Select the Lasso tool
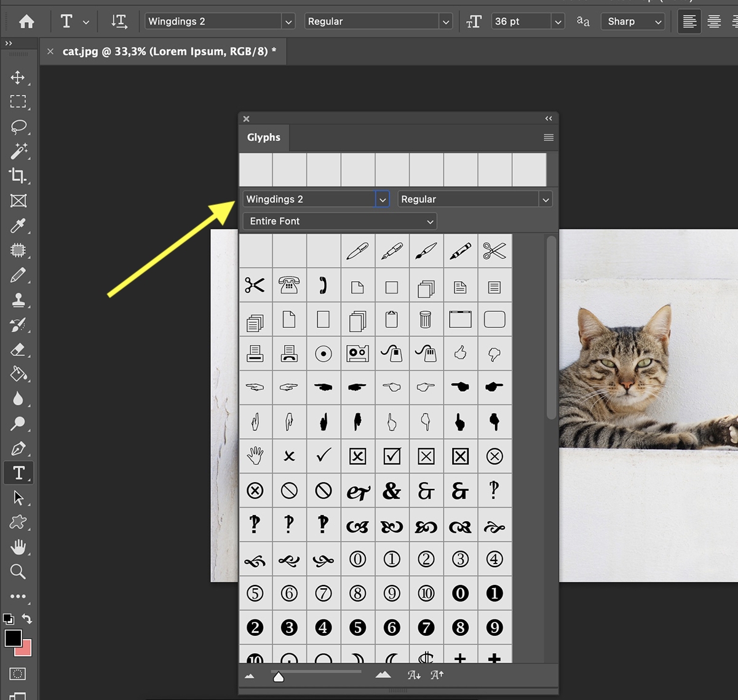738x700 pixels. click(18, 127)
